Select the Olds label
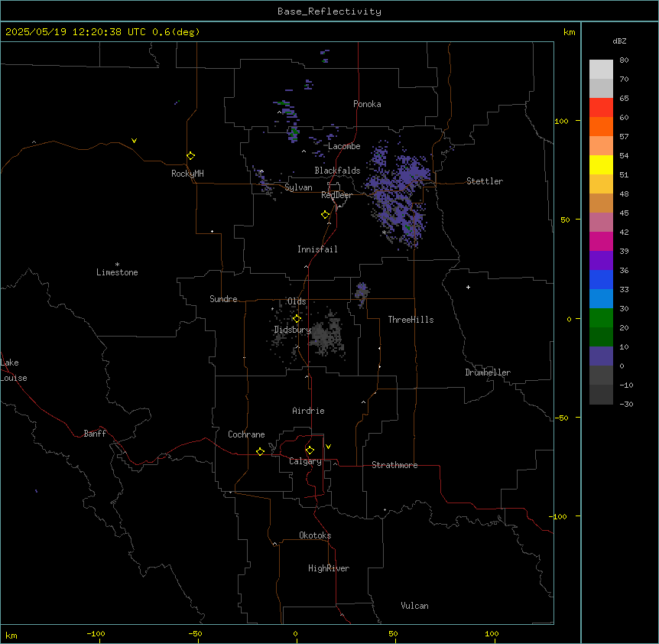 297,301
